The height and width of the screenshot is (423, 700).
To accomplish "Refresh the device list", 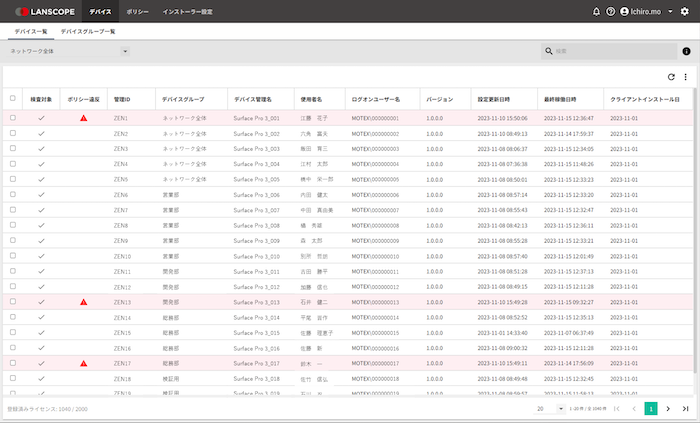I will click(671, 77).
